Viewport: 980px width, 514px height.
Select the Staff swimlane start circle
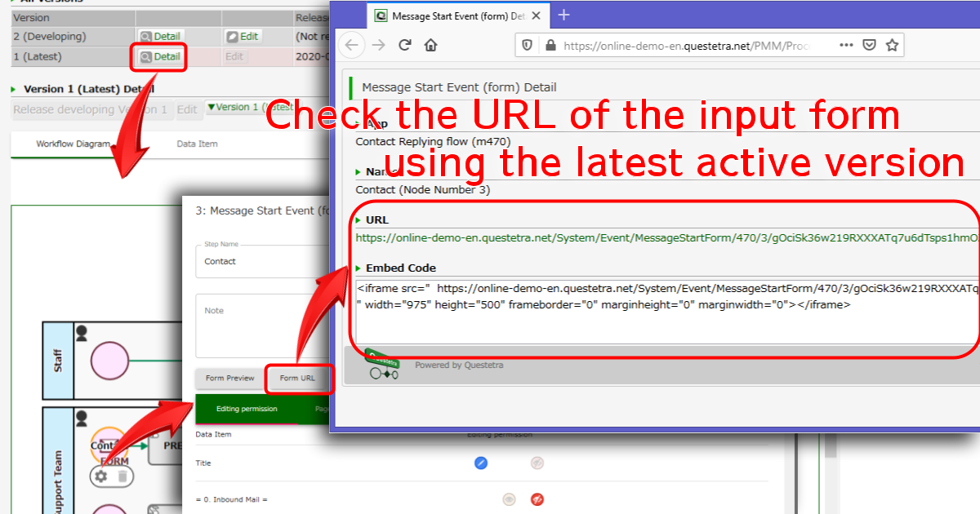(110, 361)
